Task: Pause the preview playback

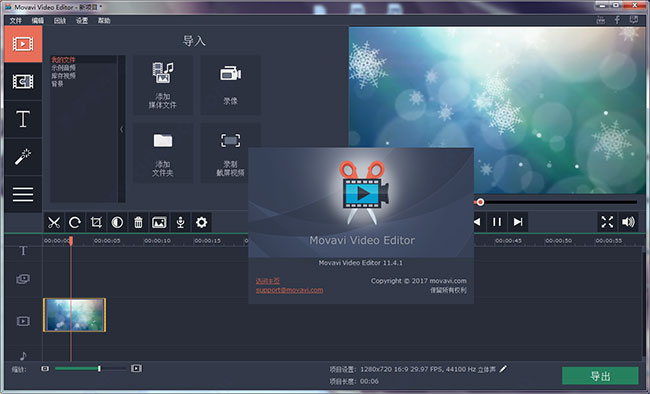Action: coord(497,222)
